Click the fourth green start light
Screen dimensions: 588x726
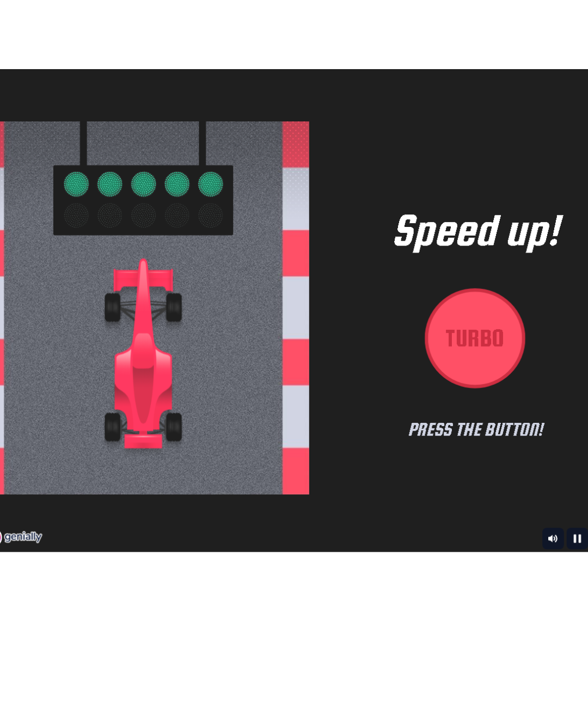[177, 184]
